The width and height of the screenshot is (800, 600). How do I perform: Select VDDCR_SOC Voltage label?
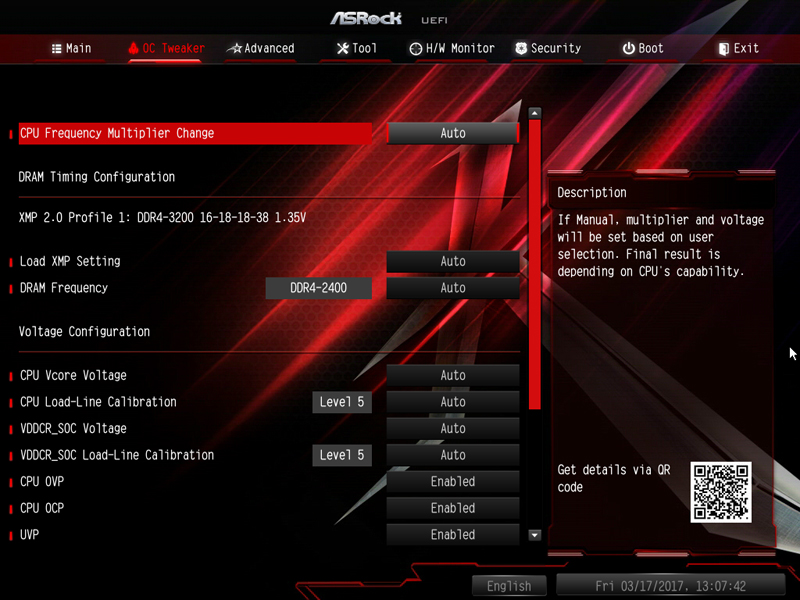tap(73, 429)
